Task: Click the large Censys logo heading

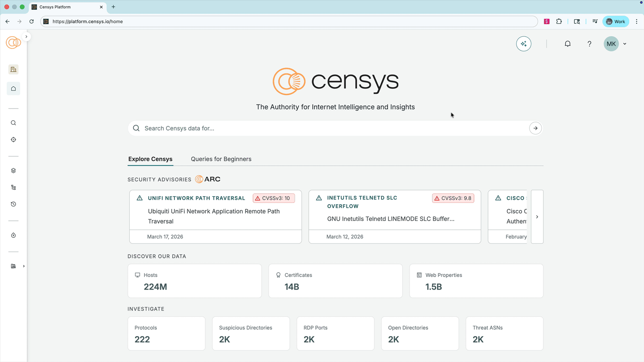Action: click(335, 81)
